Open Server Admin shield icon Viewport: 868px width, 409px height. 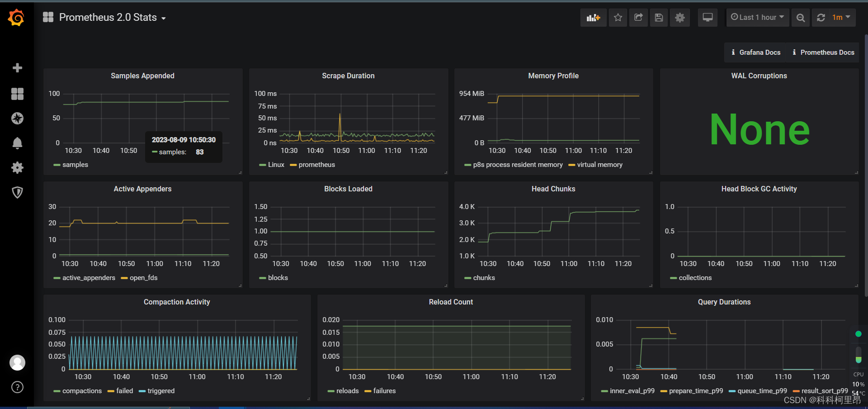point(17,192)
